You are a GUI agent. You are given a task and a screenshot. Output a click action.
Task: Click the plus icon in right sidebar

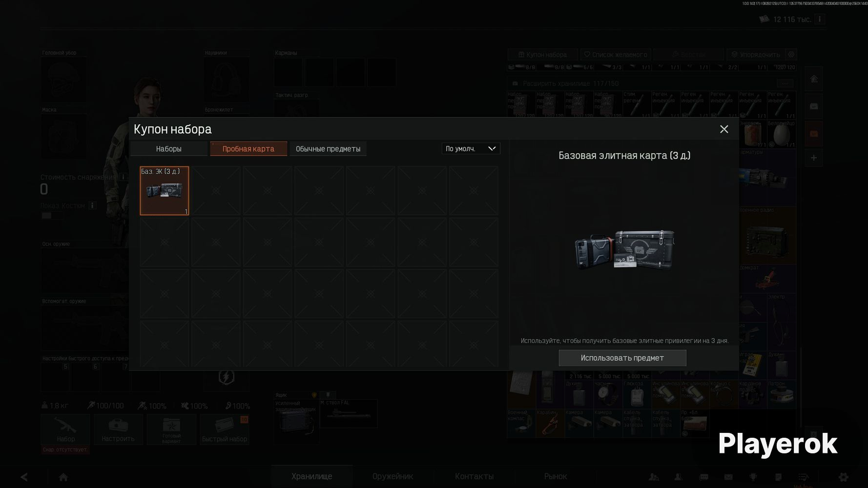click(x=813, y=158)
